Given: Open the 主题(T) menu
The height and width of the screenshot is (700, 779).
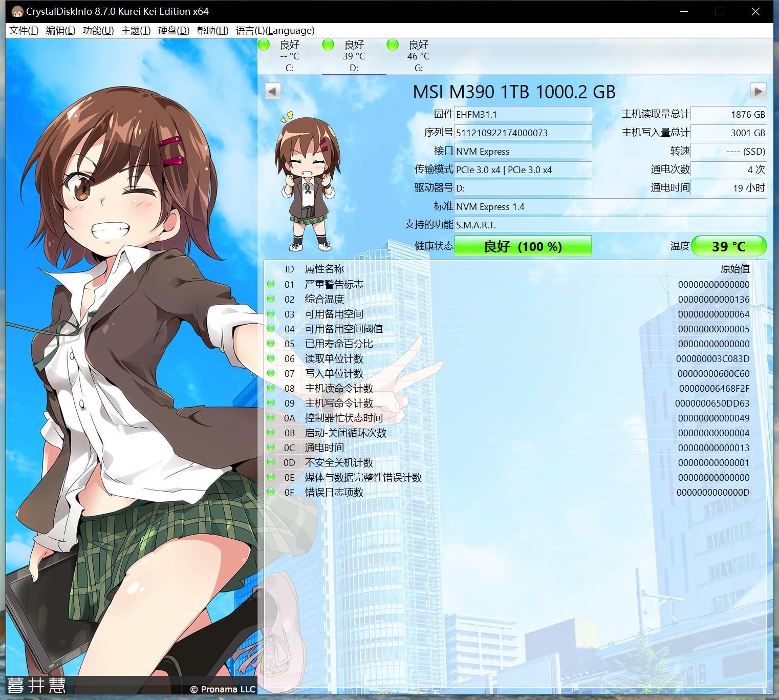Looking at the screenshot, I should [x=136, y=31].
